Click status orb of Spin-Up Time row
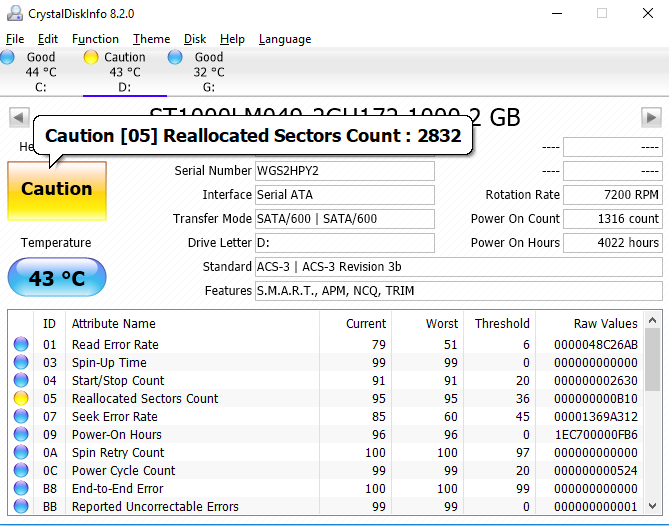Viewport: 669px width, 526px height. [x=21, y=362]
